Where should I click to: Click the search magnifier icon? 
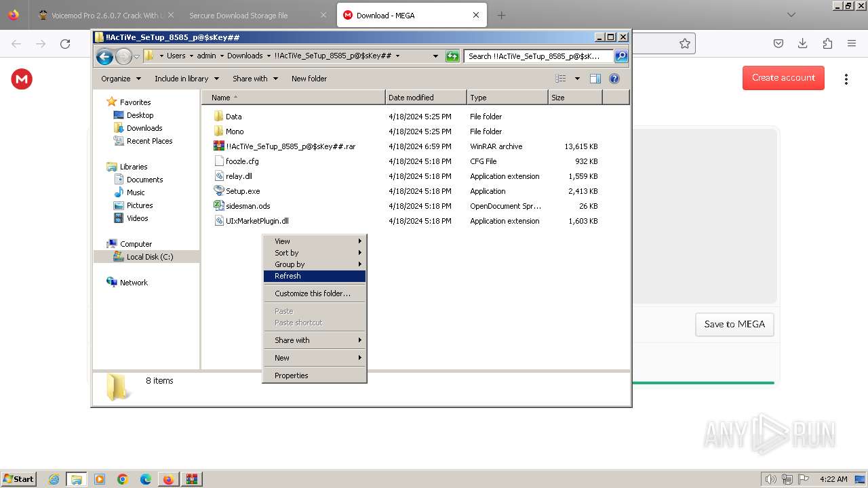coord(620,56)
